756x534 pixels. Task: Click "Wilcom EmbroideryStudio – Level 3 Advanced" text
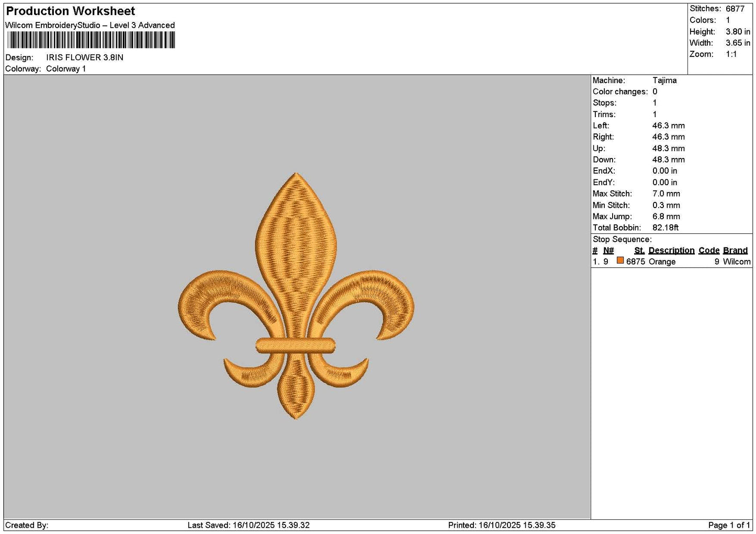coord(90,25)
